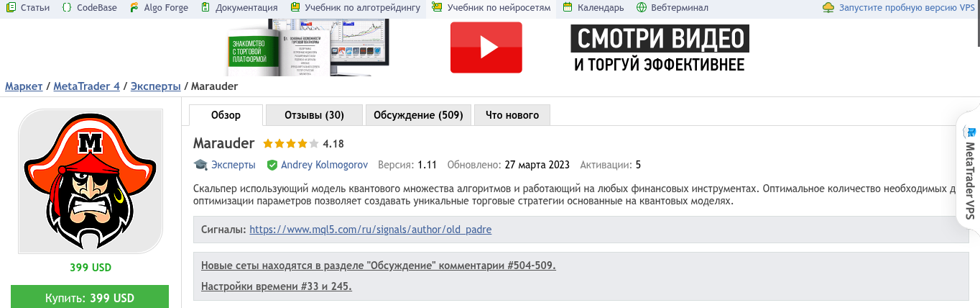Play the YouTube video banner button
980x308 pixels.
point(486,47)
